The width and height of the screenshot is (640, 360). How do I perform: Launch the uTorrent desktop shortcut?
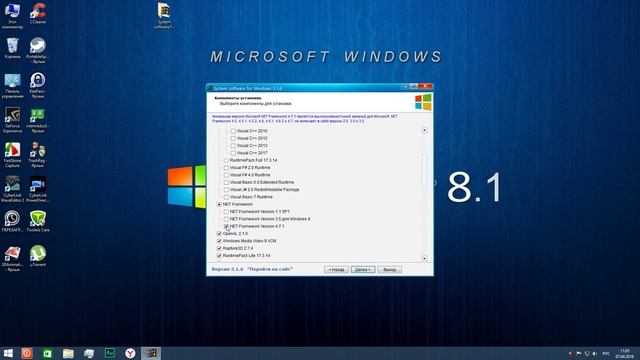38,256
